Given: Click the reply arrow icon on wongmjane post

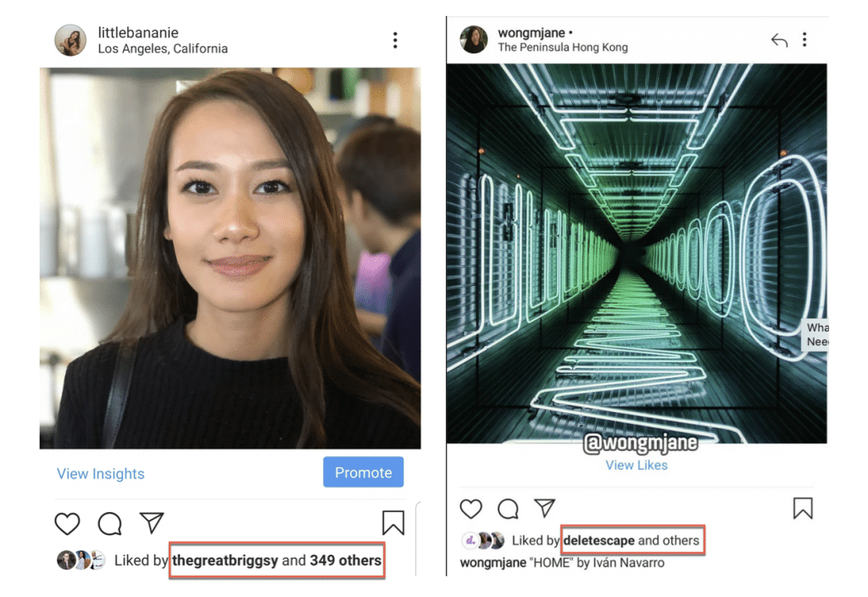Looking at the screenshot, I should pos(779,40).
